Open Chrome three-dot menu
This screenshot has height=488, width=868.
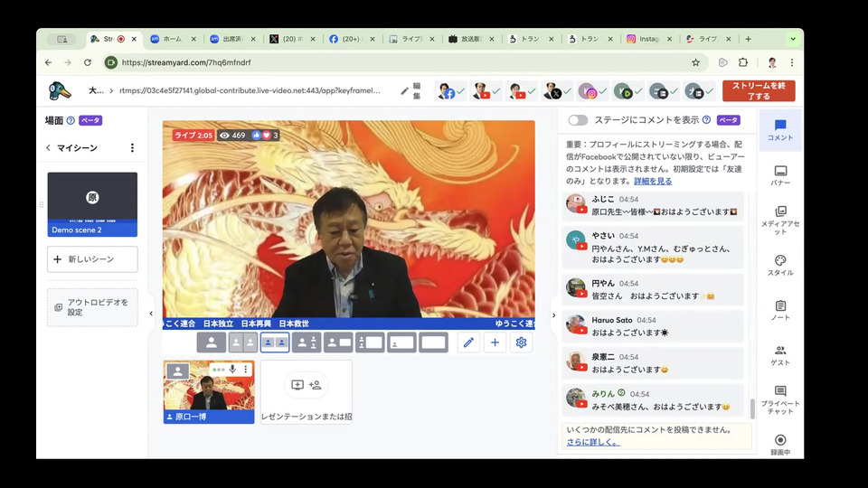coord(792,62)
